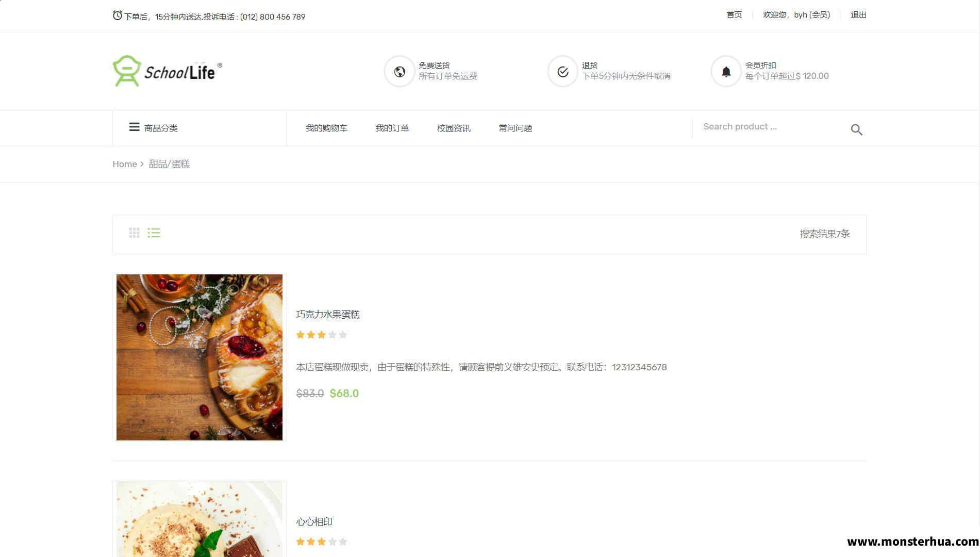Switch to grid view layout
The width and height of the screenshot is (980, 557).
click(x=134, y=233)
